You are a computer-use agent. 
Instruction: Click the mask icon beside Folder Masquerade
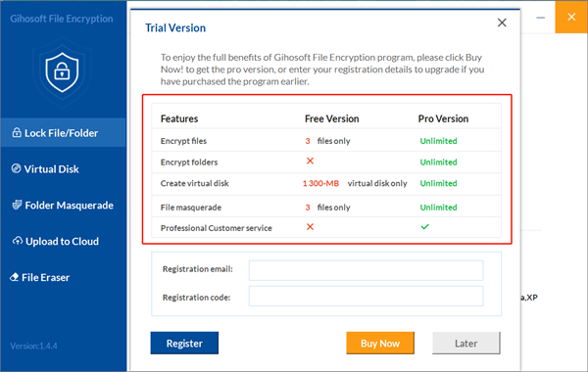(17, 205)
